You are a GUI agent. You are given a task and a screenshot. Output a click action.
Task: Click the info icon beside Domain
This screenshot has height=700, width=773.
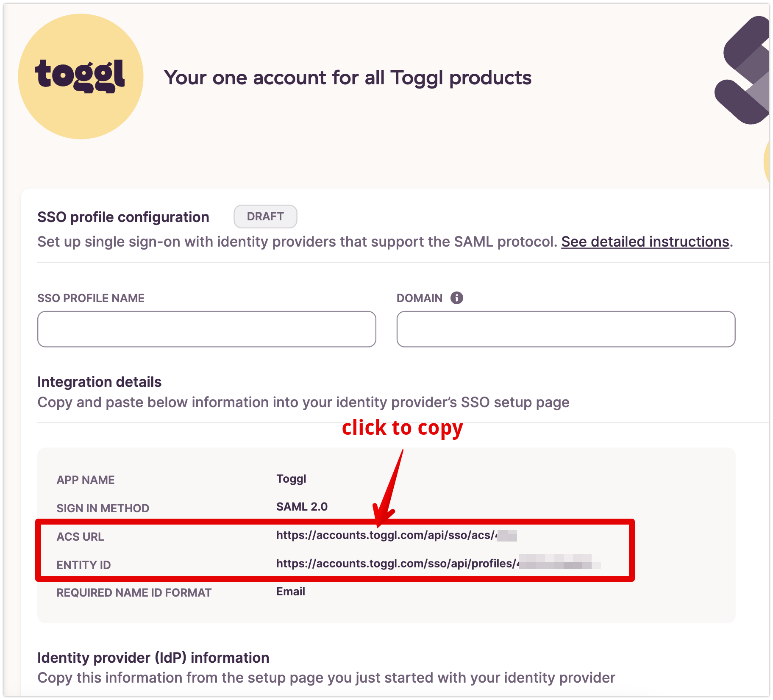click(x=456, y=298)
